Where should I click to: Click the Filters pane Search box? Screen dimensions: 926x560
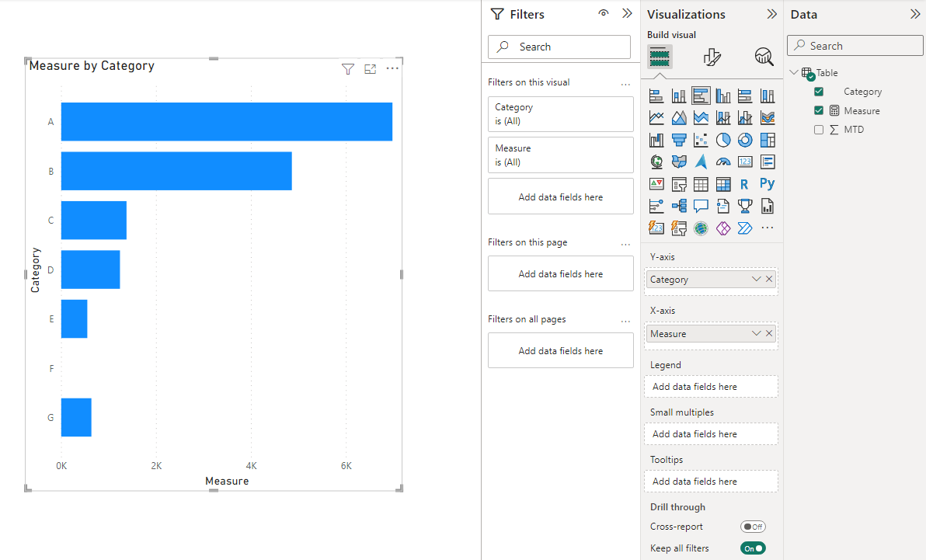(559, 47)
